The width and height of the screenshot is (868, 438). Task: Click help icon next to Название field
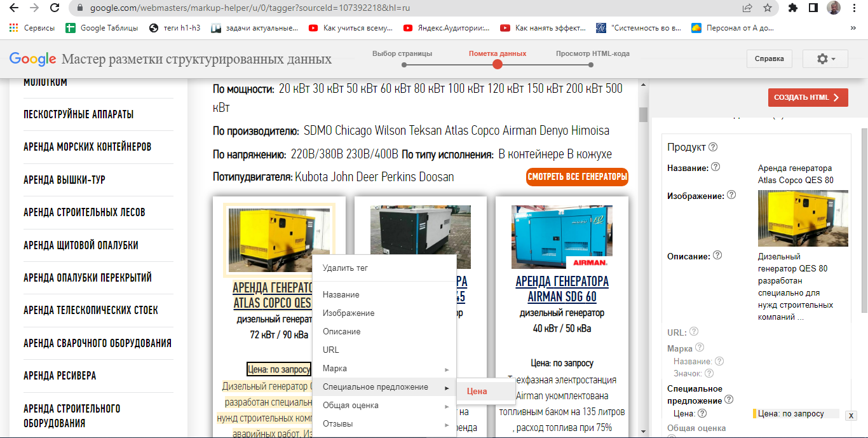[715, 167]
